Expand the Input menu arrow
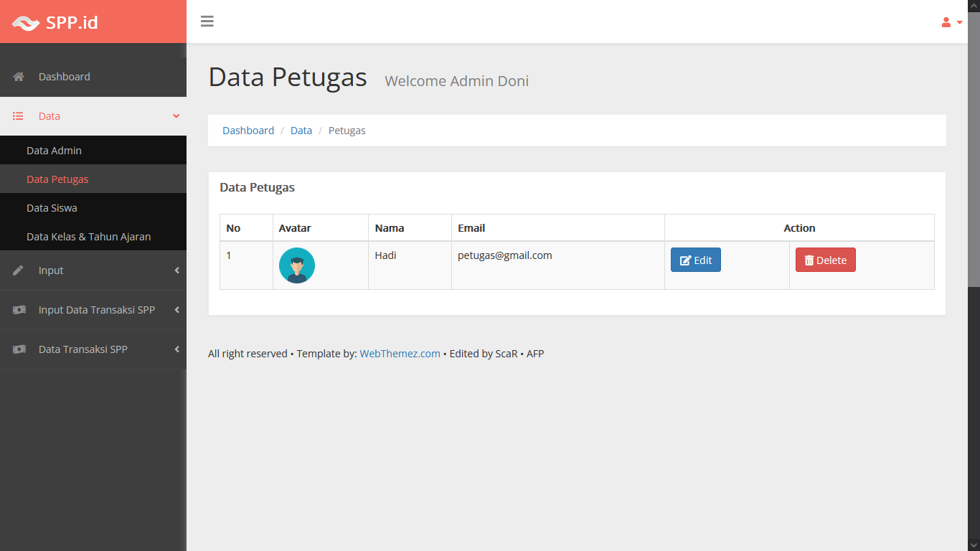The width and height of the screenshot is (980, 551). 176,270
